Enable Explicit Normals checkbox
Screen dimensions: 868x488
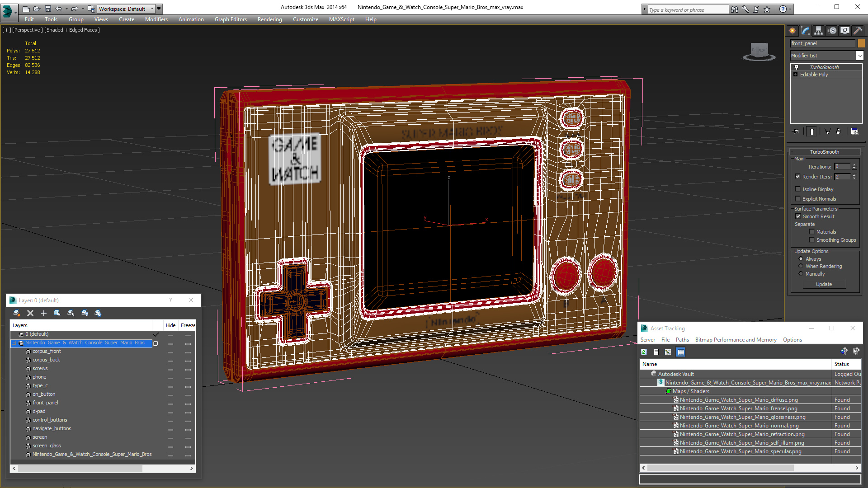pos(798,199)
